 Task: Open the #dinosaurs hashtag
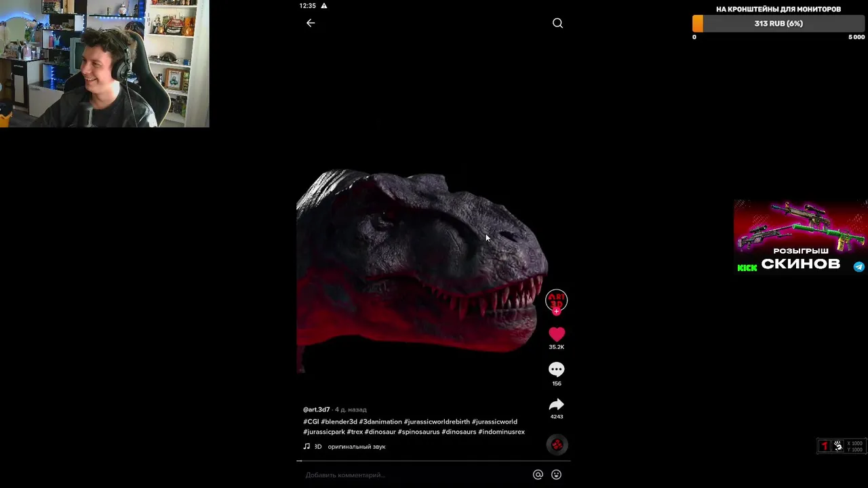(x=459, y=432)
